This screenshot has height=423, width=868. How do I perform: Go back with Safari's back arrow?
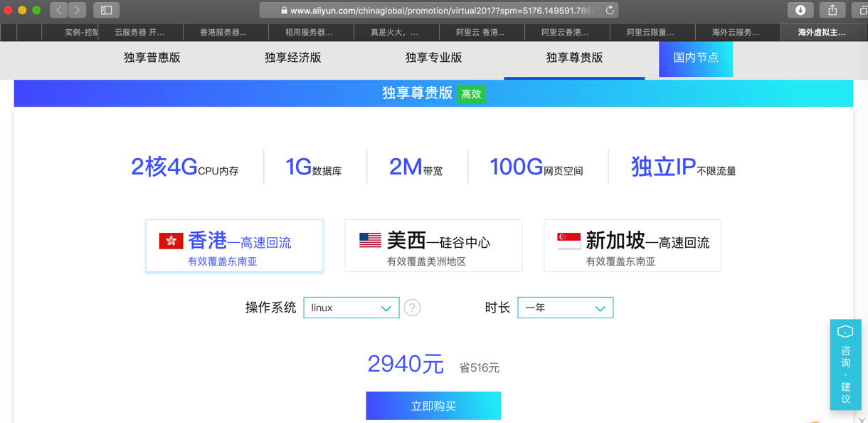tap(59, 10)
